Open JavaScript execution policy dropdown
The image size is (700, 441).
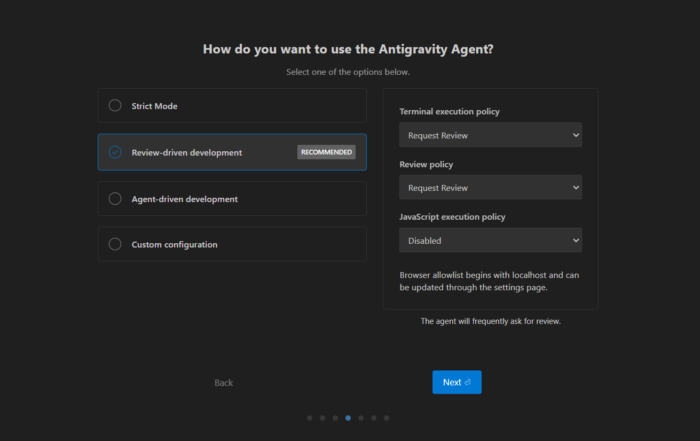[x=490, y=240]
